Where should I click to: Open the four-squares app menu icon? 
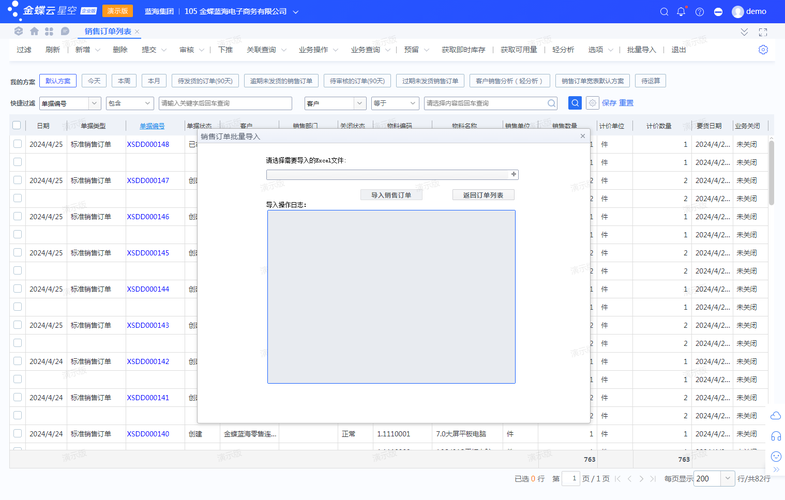(x=49, y=31)
